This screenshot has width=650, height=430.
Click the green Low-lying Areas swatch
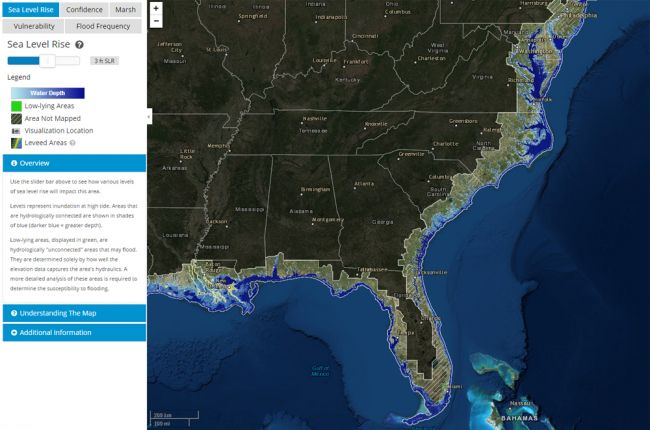click(15, 105)
